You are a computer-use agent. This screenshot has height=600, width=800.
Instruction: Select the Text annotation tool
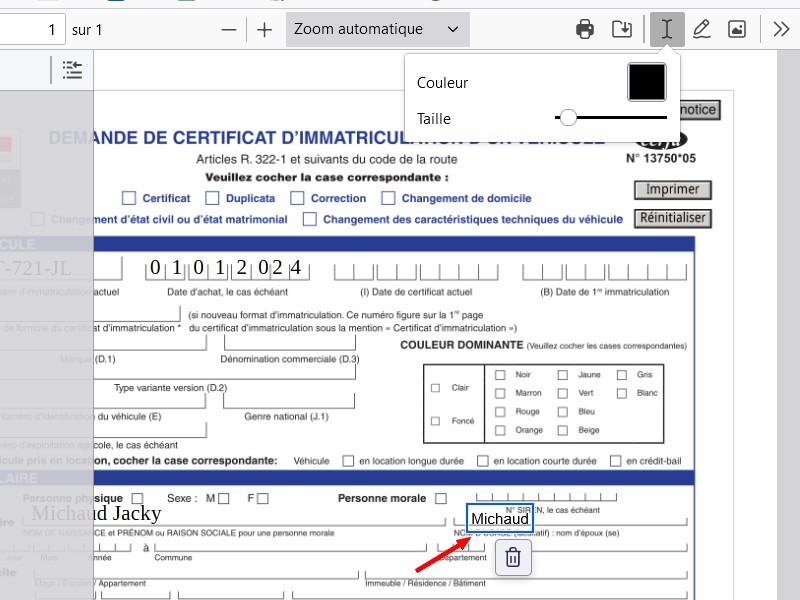[667, 29]
